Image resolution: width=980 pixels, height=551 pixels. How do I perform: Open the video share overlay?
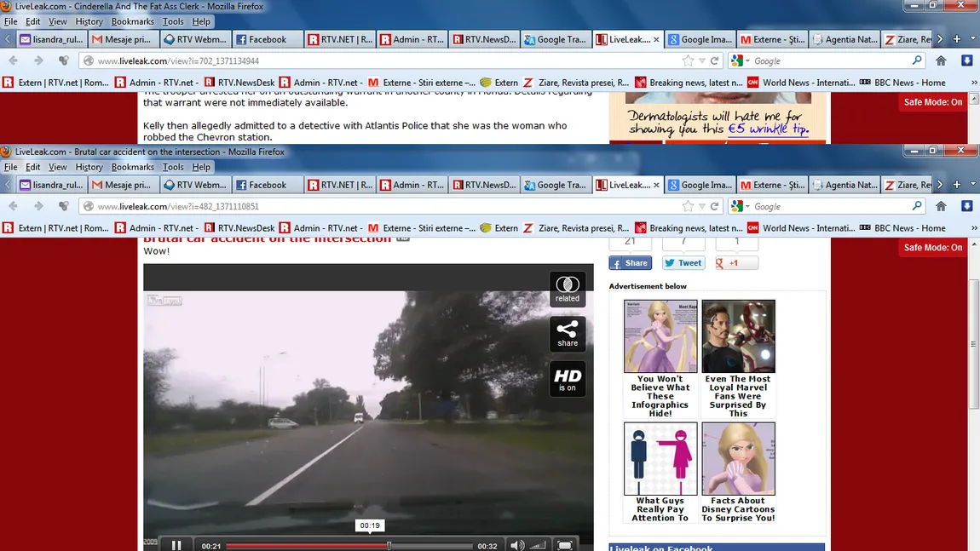567,334
